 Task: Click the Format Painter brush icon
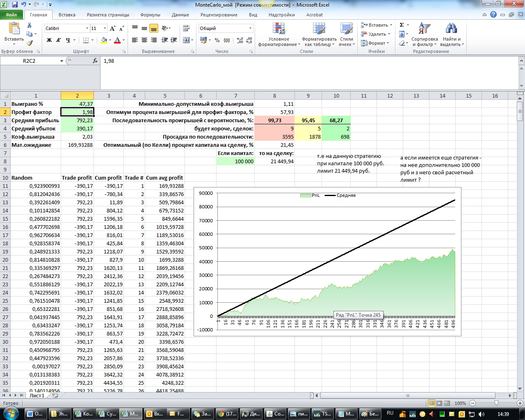[x=30, y=43]
